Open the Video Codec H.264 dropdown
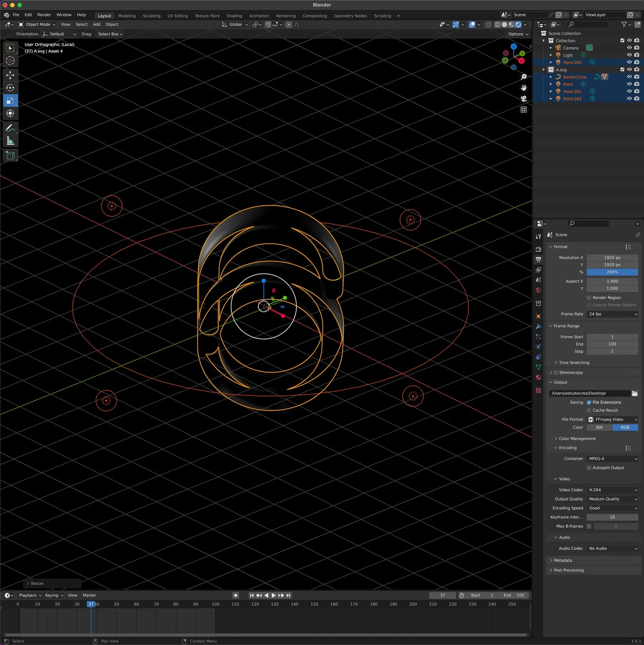644x645 pixels. pyautogui.click(x=613, y=490)
